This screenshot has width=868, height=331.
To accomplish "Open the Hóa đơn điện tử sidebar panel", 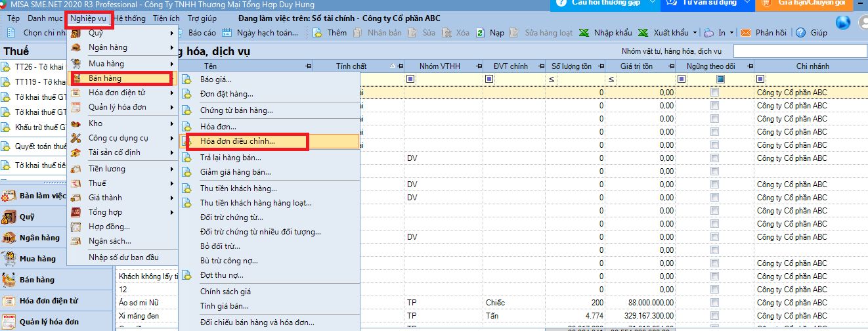I will 56,301.
